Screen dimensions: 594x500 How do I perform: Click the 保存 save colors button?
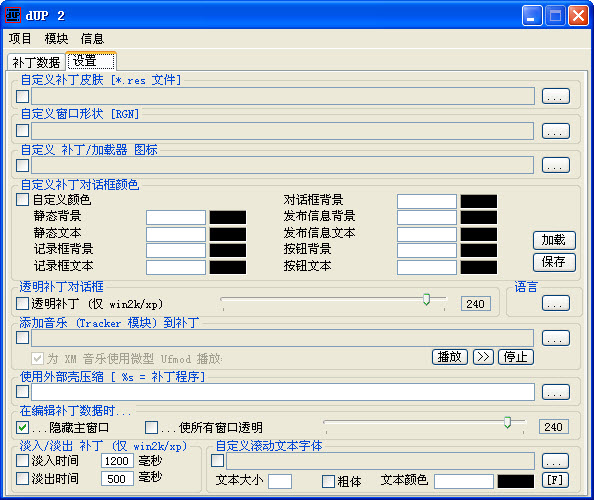coord(554,262)
